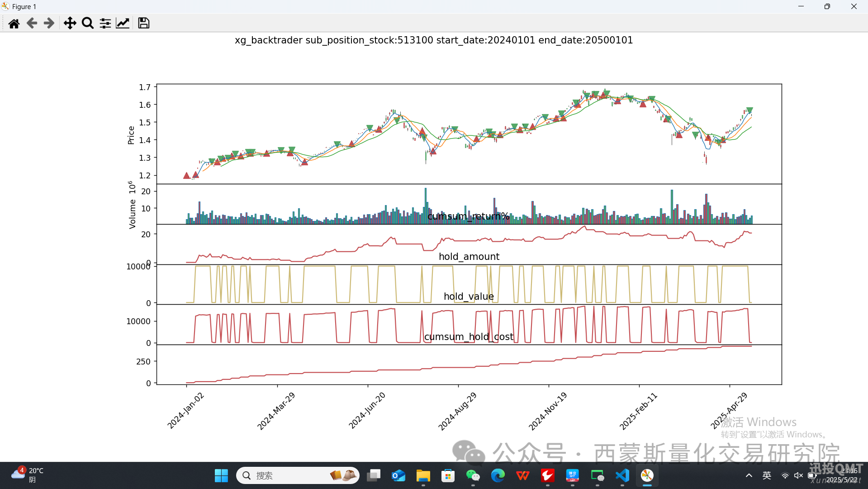Go back to previous view
Image resolution: width=868 pixels, height=489 pixels.
coord(32,23)
